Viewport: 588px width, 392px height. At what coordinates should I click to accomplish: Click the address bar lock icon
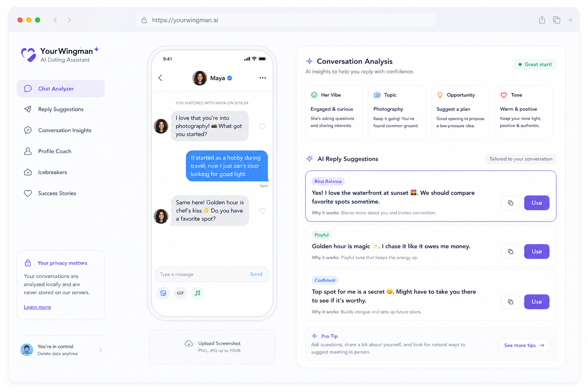pyautogui.click(x=144, y=20)
